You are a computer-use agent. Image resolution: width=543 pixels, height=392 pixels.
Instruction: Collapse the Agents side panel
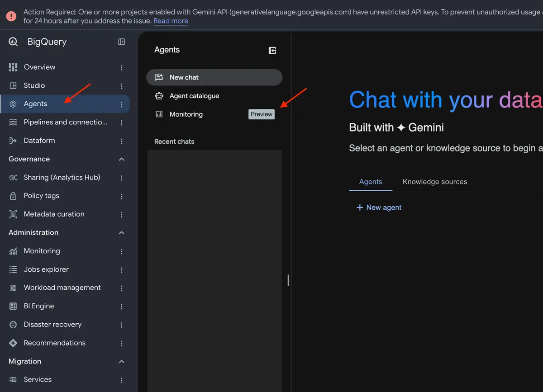click(x=272, y=51)
